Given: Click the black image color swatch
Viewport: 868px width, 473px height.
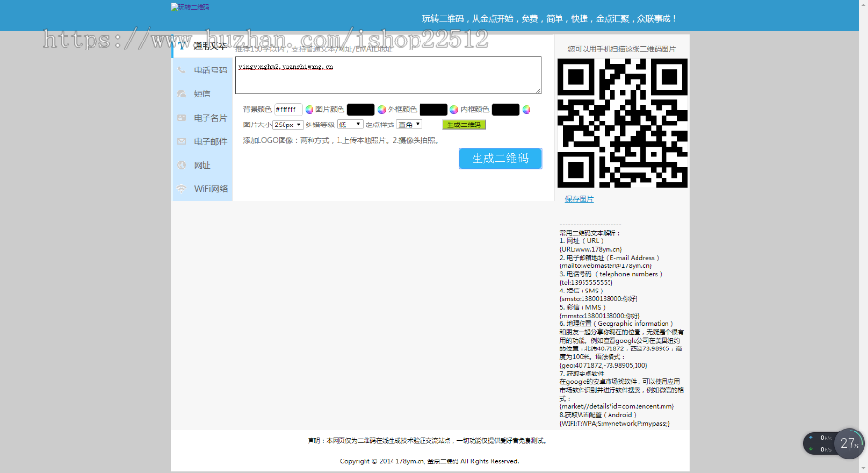Looking at the screenshot, I should pyautogui.click(x=361, y=110).
